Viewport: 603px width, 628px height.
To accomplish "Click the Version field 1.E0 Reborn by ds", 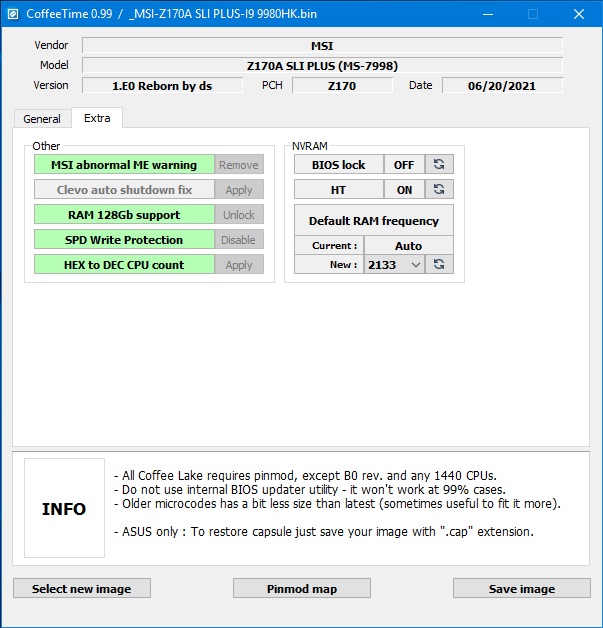I will point(162,85).
